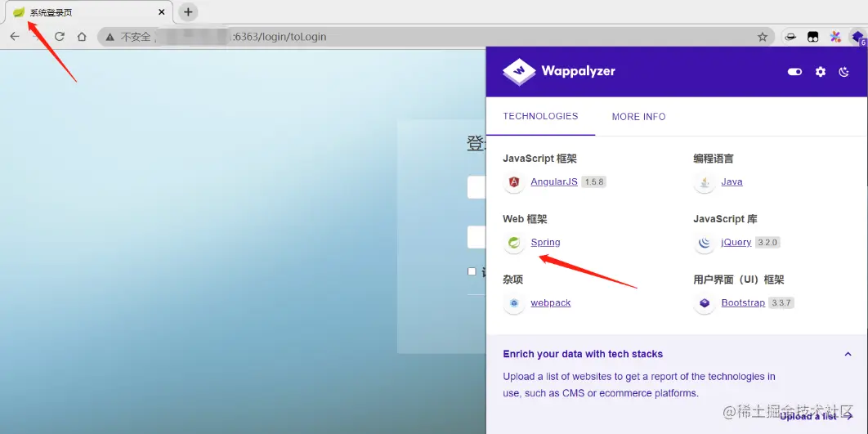
Task: Click Enrich your data with tech stacks heading
Action: pyautogui.click(x=583, y=354)
